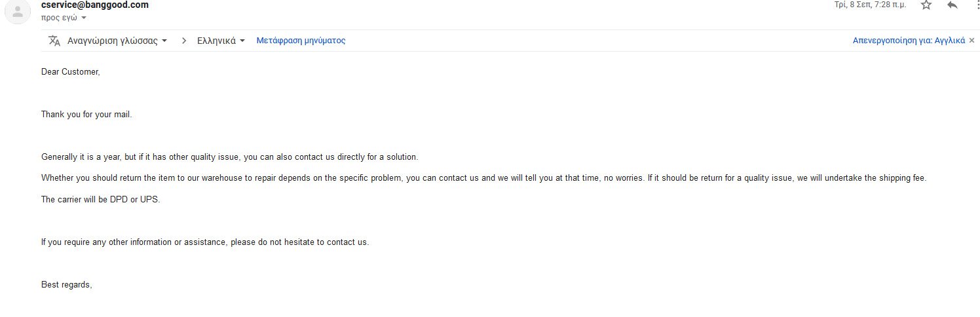The height and width of the screenshot is (317, 980).
Task: Click the line mentioning DPD or UPS
Action: coord(100,200)
